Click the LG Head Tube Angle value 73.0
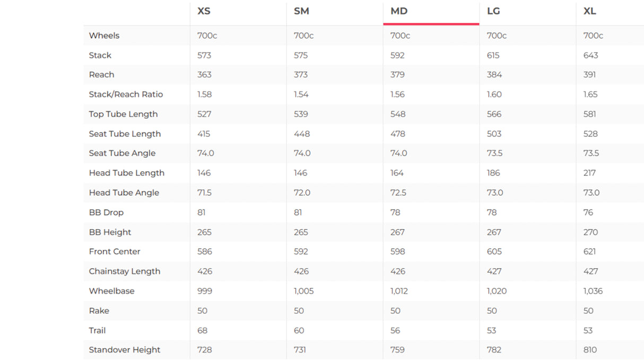Image resolution: width=644 pixels, height=362 pixels. click(495, 192)
